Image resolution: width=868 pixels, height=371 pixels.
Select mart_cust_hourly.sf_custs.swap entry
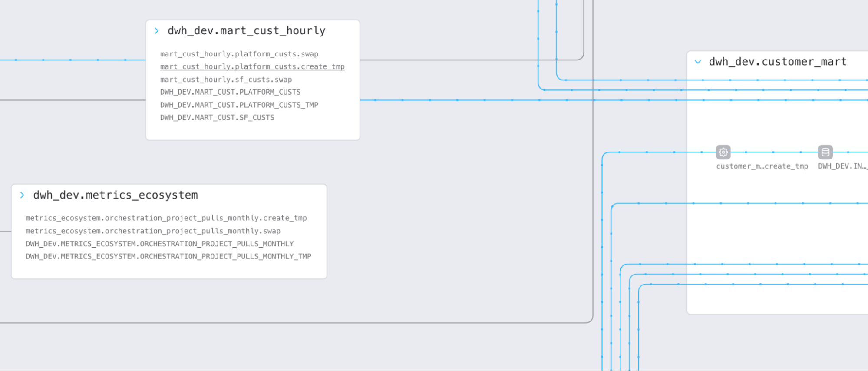tap(226, 79)
